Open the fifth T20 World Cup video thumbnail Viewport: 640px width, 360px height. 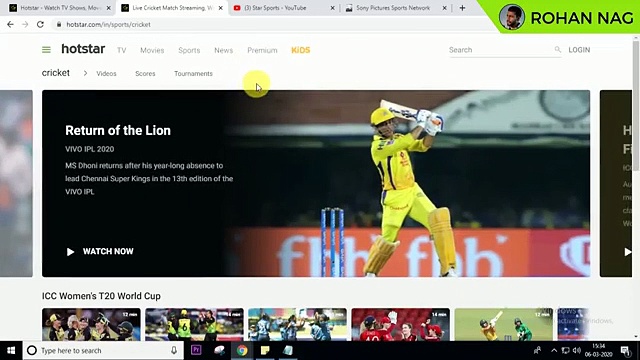pos(504,324)
